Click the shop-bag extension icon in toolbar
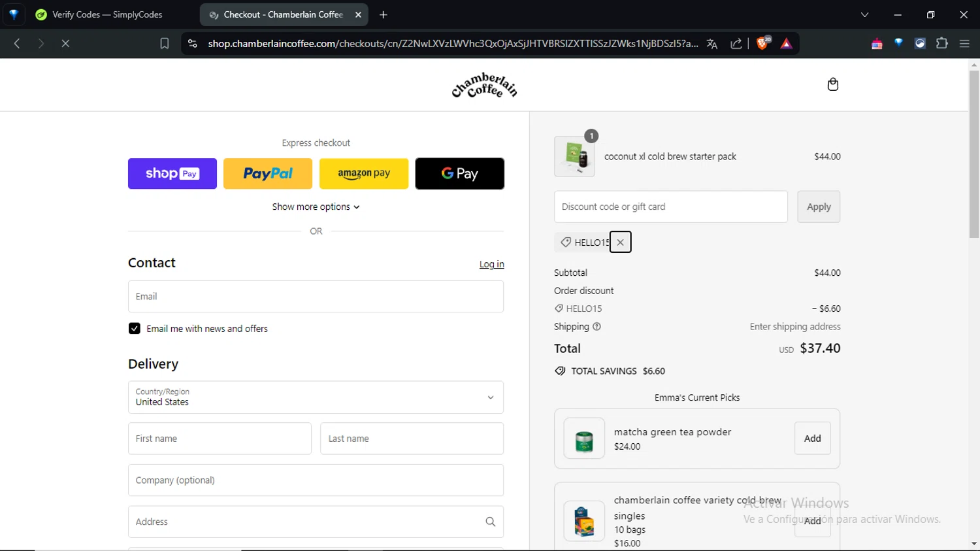The image size is (980, 551). (x=877, y=44)
